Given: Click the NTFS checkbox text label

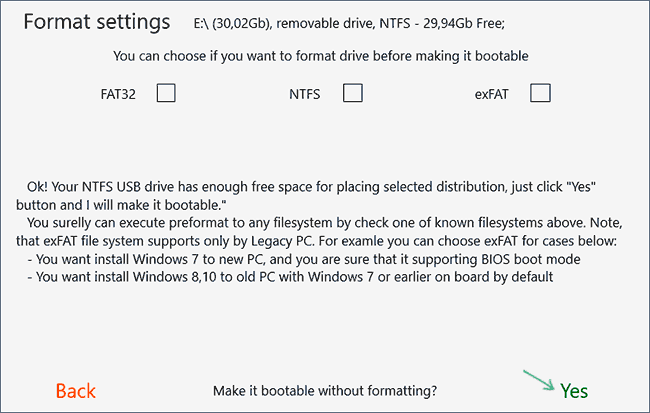Looking at the screenshot, I should tap(305, 94).
